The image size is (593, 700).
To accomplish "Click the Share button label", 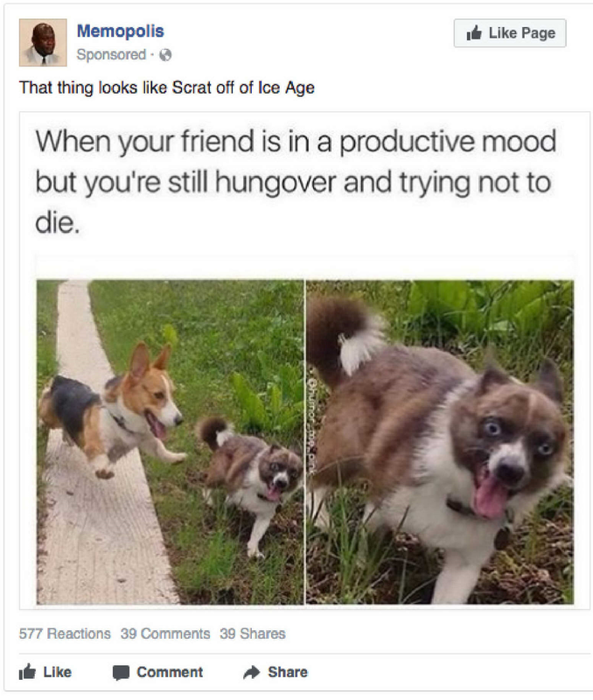I will click(288, 672).
